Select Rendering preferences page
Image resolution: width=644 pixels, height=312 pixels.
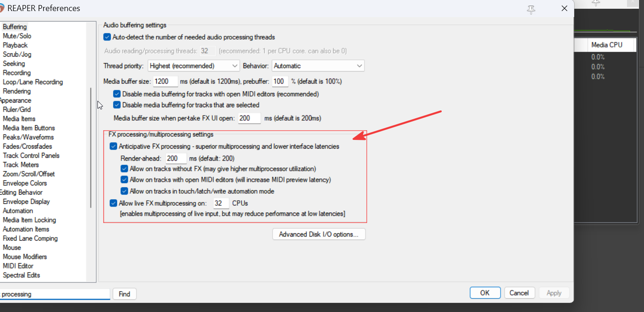point(17,91)
